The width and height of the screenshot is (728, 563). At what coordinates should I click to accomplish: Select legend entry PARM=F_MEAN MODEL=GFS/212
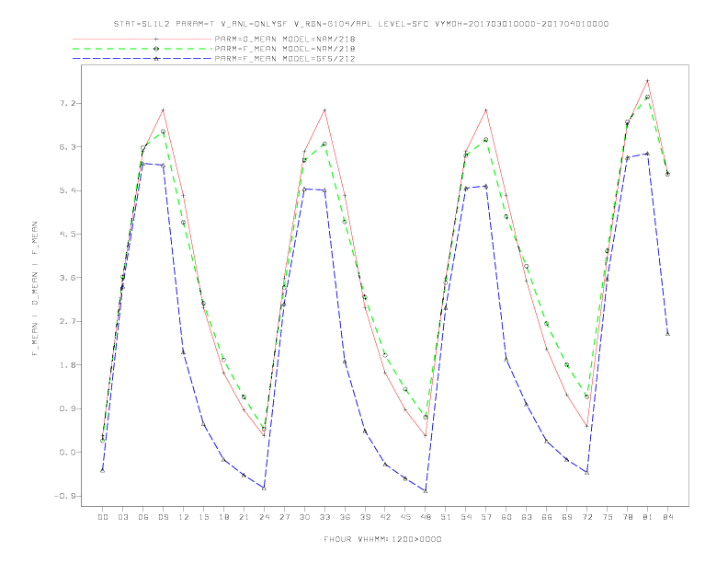click(285, 59)
